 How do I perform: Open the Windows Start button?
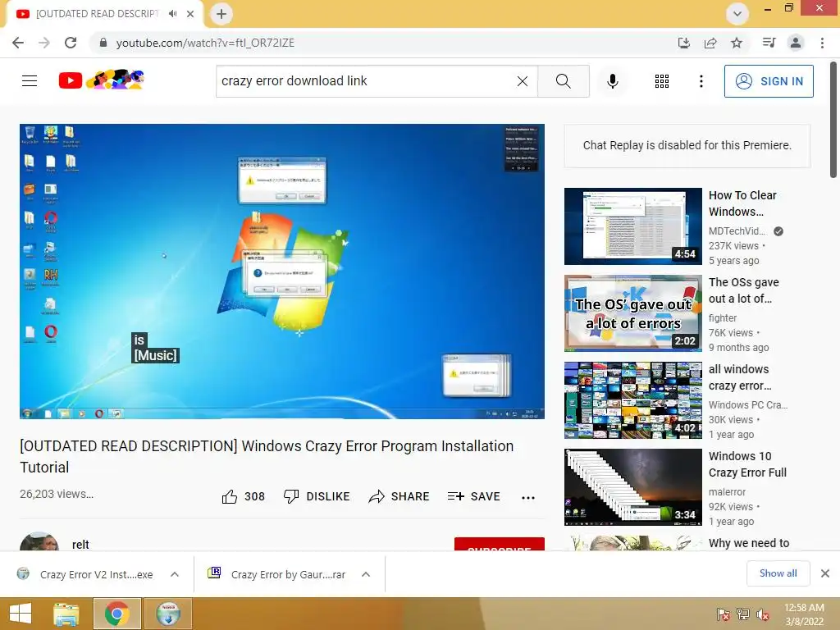coord(21,614)
